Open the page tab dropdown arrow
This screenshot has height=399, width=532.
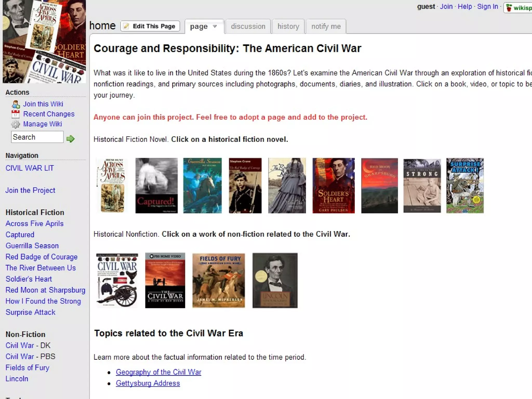pos(215,26)
